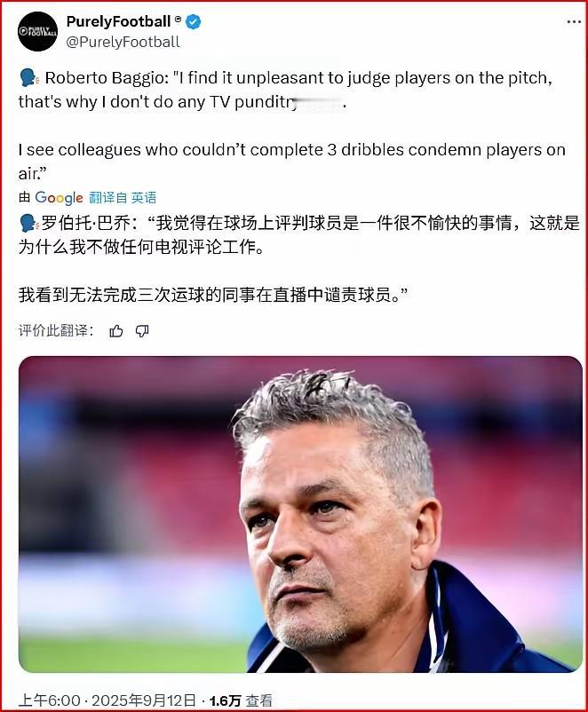588x712 pixels.
Task: Click the Chinese translated line 我看到无法完成三次运球
Action: (212, 295)
